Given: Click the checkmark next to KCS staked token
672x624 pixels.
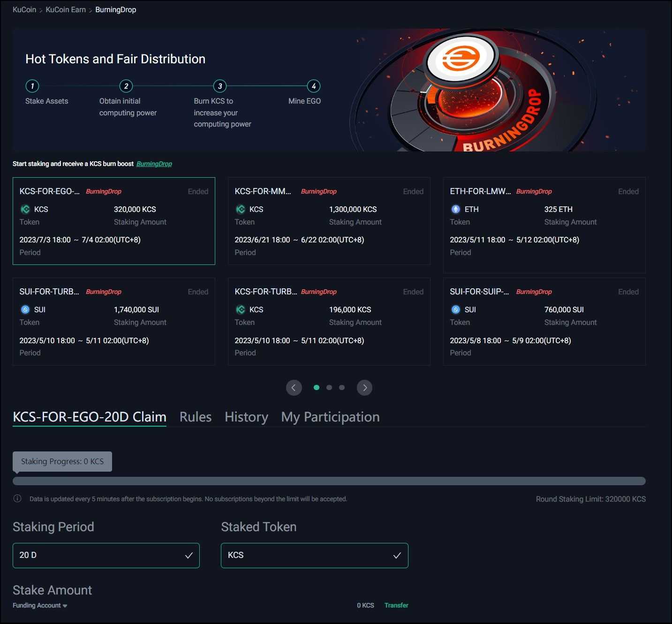Looking at the screenshot, I should pyautogui.click(x=398, y=555).
